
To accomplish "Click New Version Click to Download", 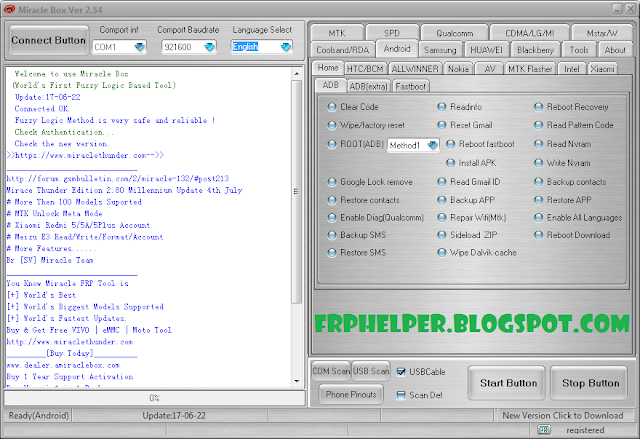I will click(x=562, y=415).
